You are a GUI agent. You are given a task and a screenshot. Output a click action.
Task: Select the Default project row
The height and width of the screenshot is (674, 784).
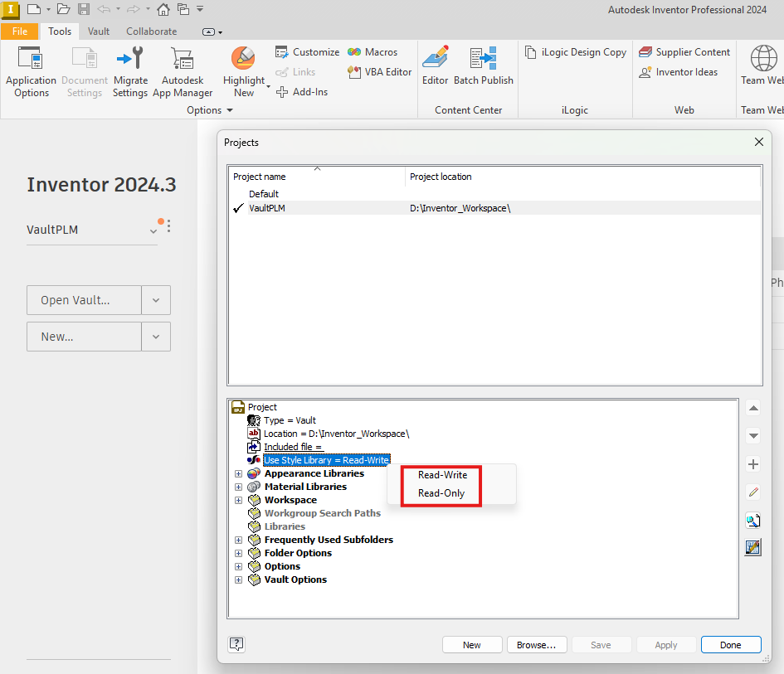(495, 194)
